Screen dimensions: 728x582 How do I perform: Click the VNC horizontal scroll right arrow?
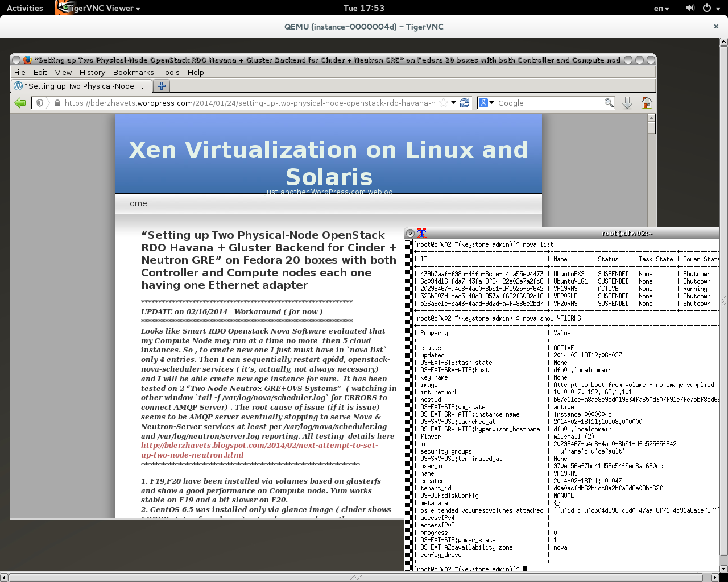[x=715, y=577]
